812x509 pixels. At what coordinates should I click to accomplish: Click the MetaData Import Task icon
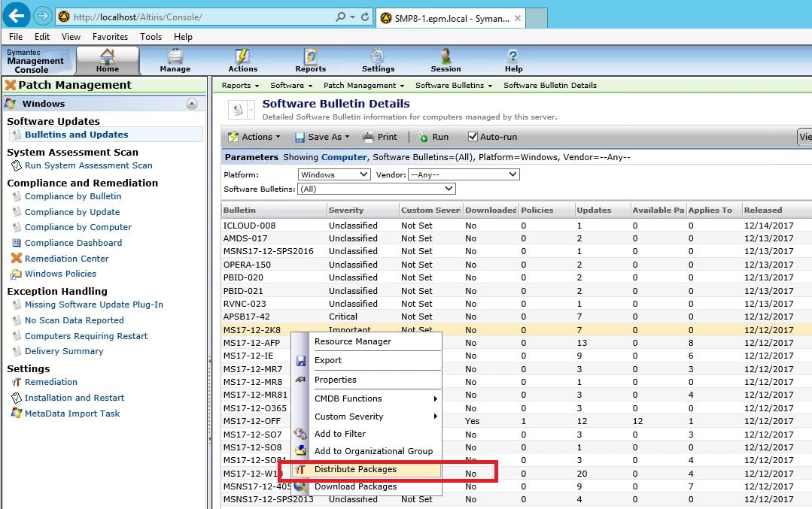17,414
